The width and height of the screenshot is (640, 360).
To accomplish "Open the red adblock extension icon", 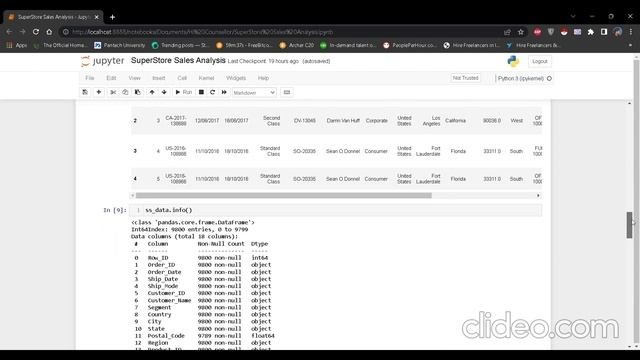I will [x=538, y=32].
